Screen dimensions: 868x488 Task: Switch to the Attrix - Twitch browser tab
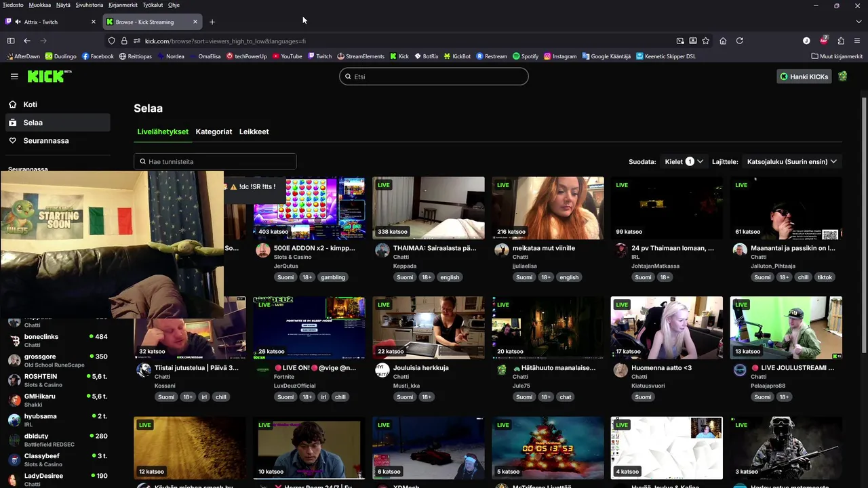50,22
